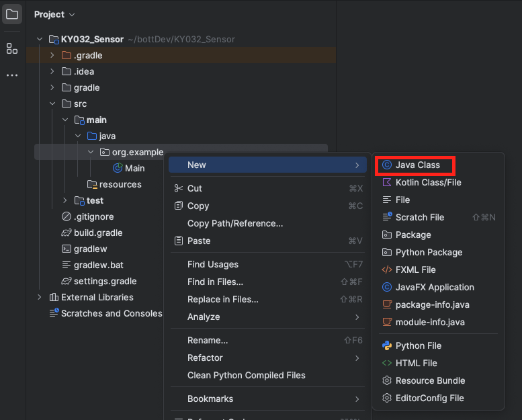The height and width of the screenshot is (420, 522).
Task: Expand the gradle folder
Action: pos(52,87)
